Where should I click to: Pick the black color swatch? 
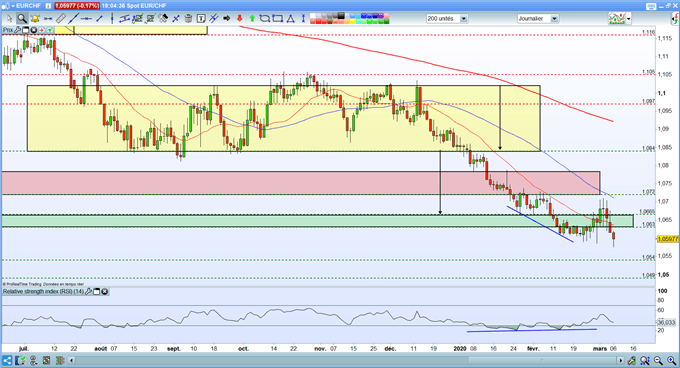click(341, 16)
